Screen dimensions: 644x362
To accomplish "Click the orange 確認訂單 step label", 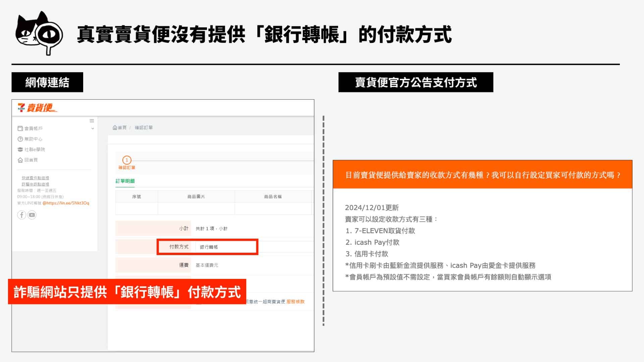I will click(127, 168).
